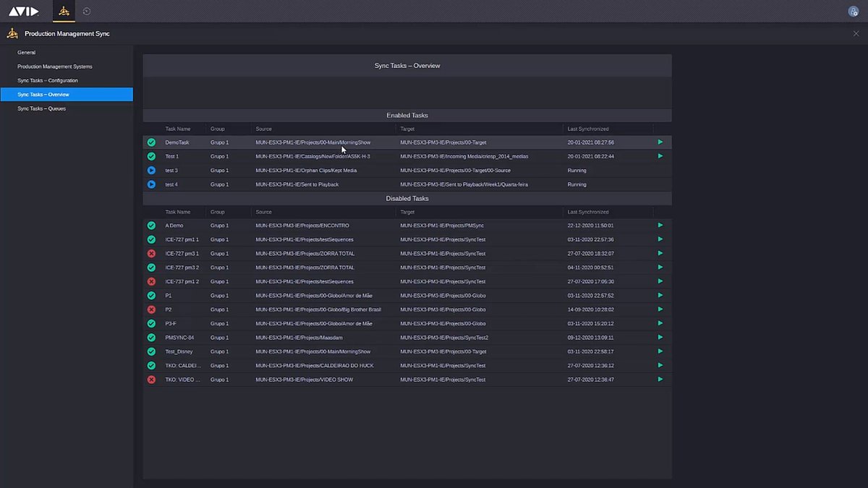Image resolution: width=868 pixels, height=488 pixels.
Task: Sort enabled tasks by Task Name header
Action: pos(178,129)
